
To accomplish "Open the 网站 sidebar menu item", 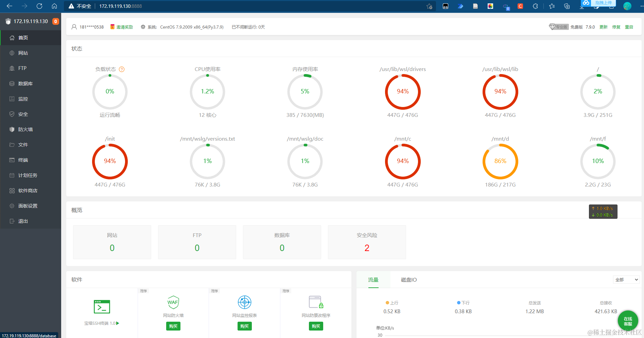I will 31,53.
